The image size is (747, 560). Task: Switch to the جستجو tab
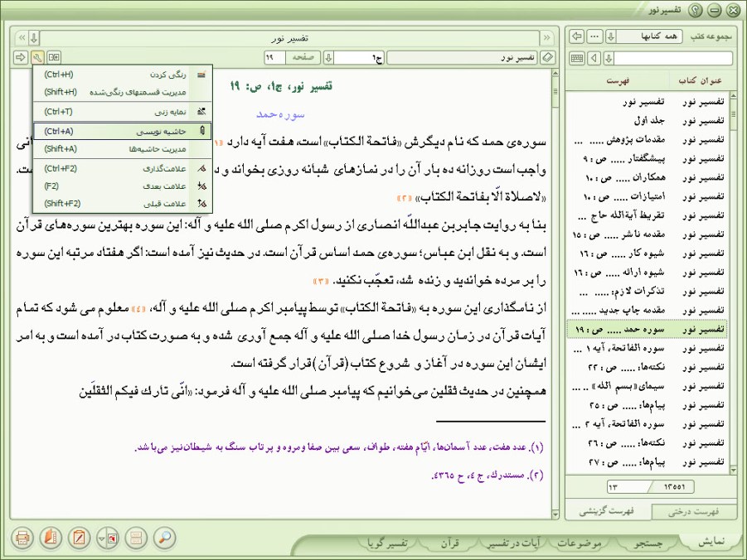click(648, 543)
